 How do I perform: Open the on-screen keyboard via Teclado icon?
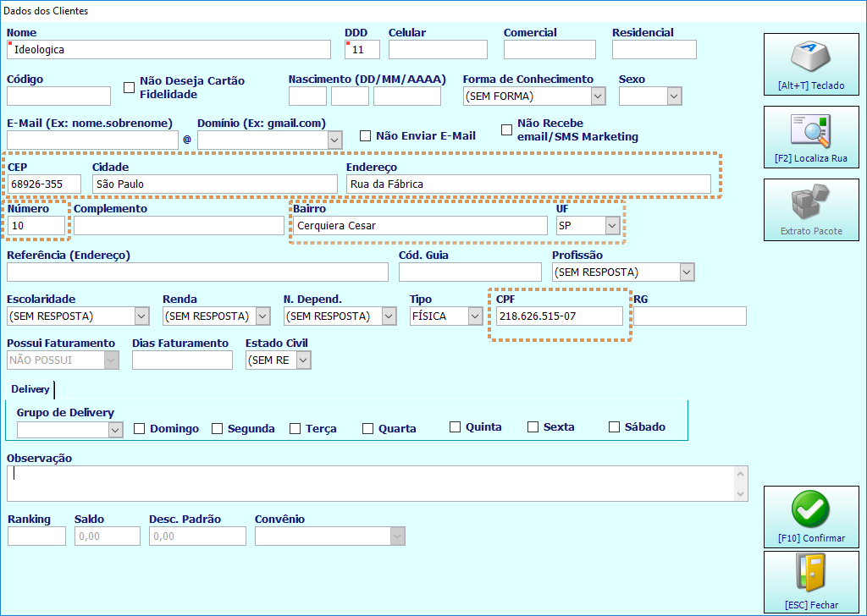click(x=810, y=58)
